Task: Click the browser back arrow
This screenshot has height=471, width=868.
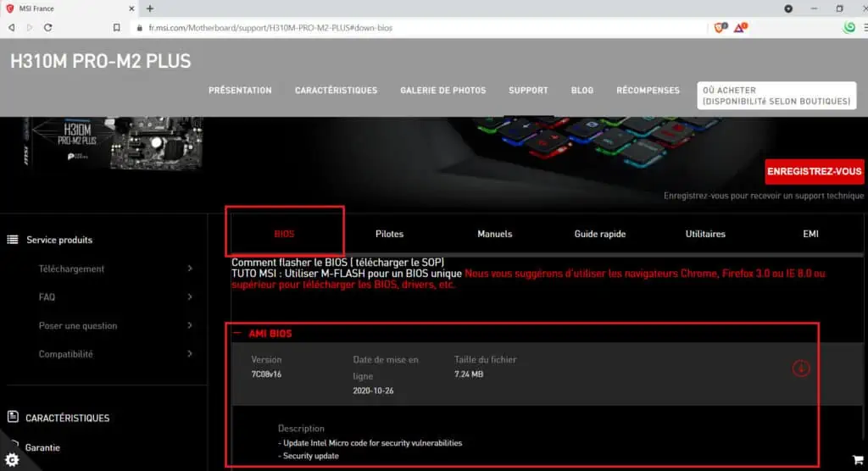Action: pos(12,28)
